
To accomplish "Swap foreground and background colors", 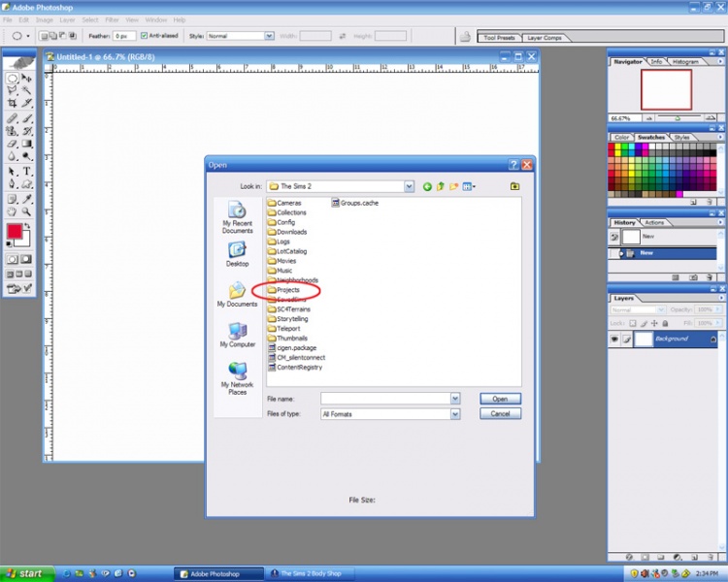I will click(27, 226).
